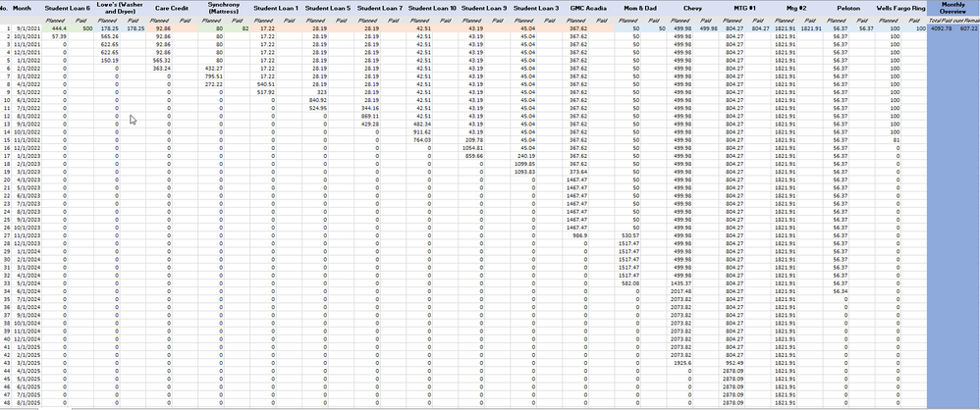The height and width of the screenshot is (410, 980).
Task: Select the 500 paid cell for Student Loan 6
Action: point(82,28)
